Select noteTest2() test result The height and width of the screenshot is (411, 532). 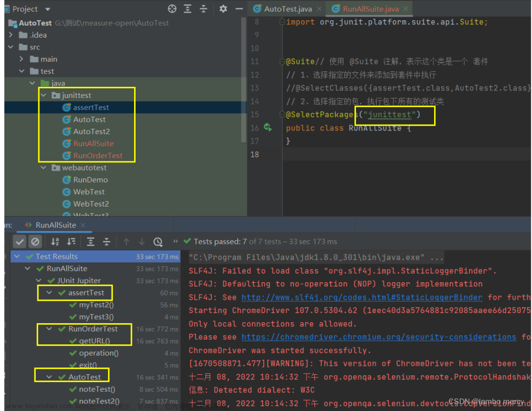(99, 401)
